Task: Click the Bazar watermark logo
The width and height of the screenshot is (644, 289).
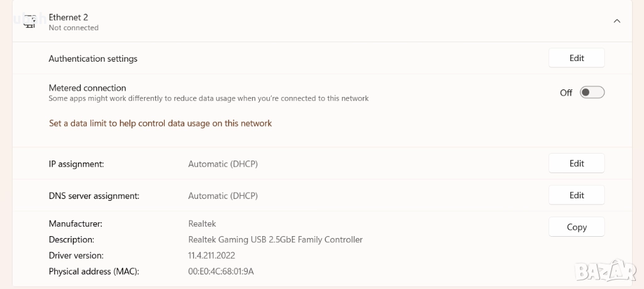Action: pos(605,270)
